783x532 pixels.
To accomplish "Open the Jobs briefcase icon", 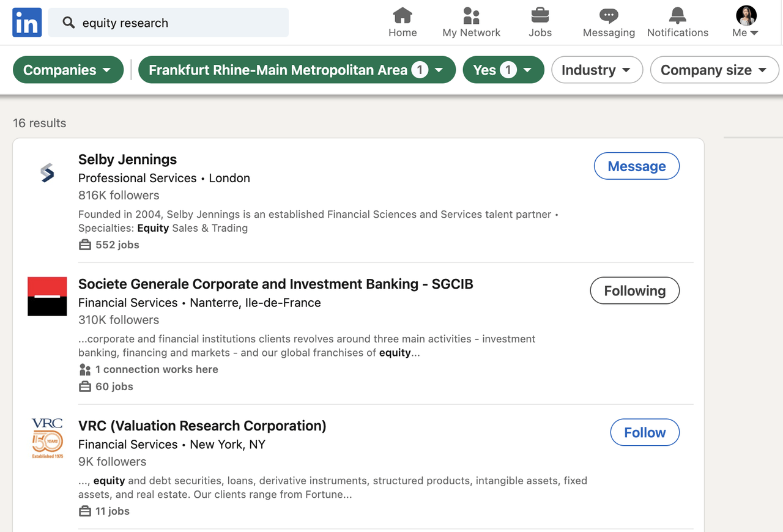I will tap(540, 15).
